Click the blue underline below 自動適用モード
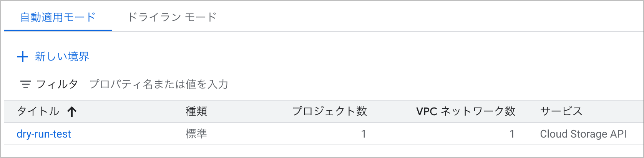 tap(58, 30)
